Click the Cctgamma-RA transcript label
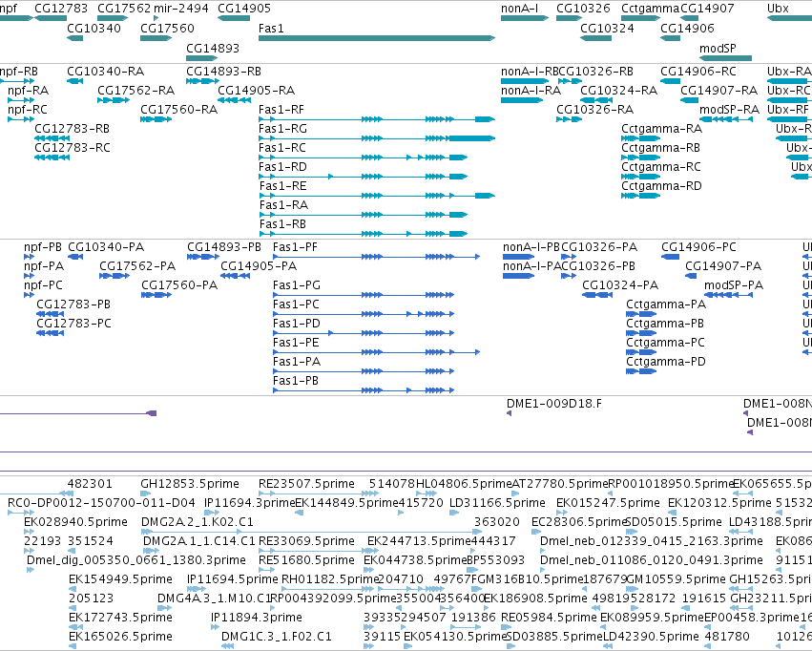 [x=662, y=129]
